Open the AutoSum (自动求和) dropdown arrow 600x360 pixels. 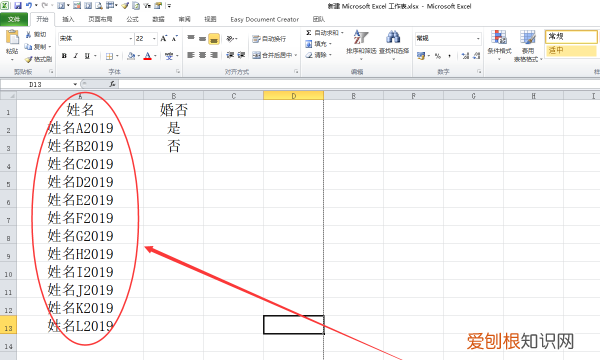(x=342, y=33)
